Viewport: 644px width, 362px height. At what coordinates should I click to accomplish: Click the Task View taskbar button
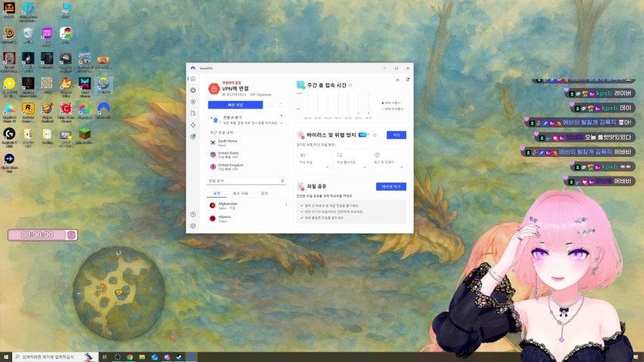[x=105, y=357]
